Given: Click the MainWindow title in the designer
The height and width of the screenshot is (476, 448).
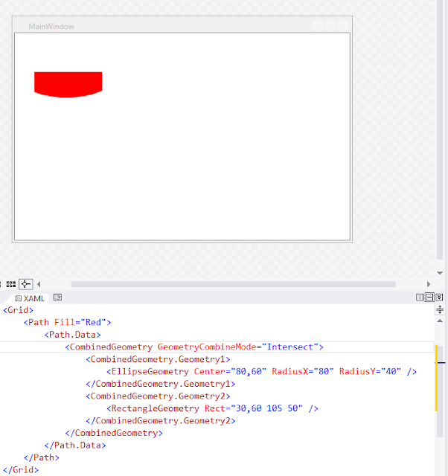Looking at the screenshot, I should 51,27.
